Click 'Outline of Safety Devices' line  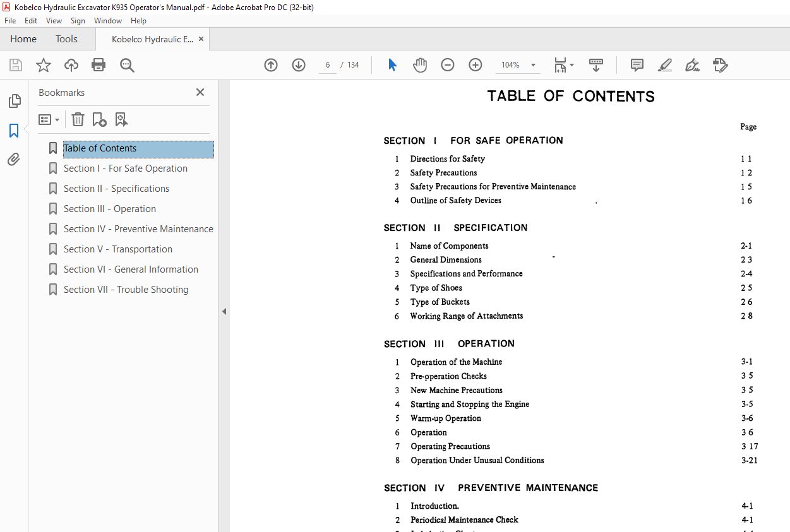(455, 201)
